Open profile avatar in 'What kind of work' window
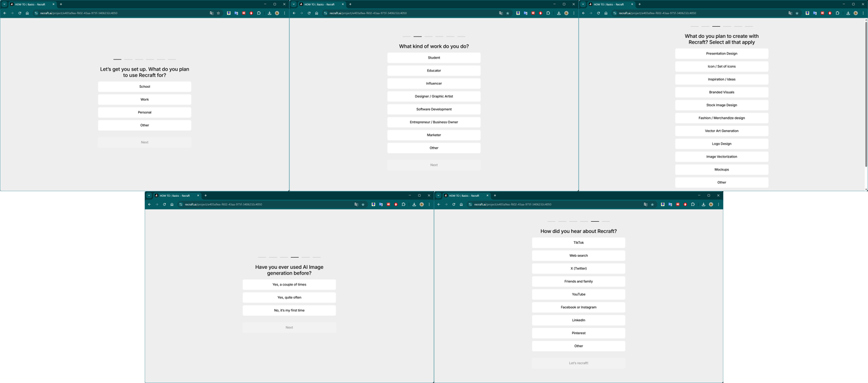This screenshot has height=383, width=868. [x=566, y=13]
